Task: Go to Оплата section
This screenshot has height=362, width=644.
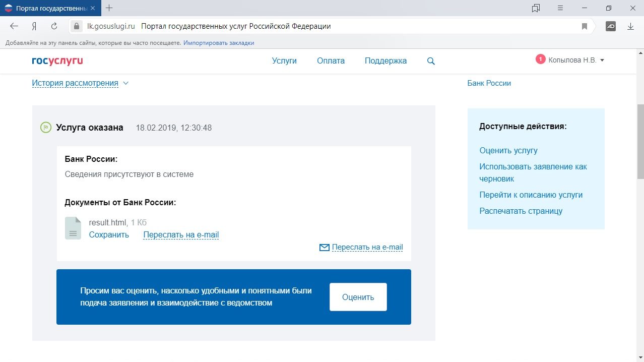Action: [331, 61]
